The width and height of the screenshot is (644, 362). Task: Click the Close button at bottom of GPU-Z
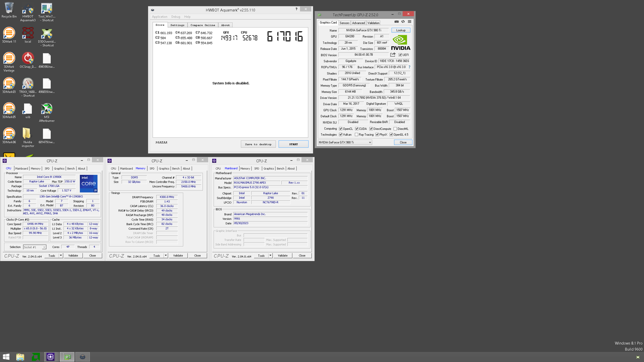(403, 142)
